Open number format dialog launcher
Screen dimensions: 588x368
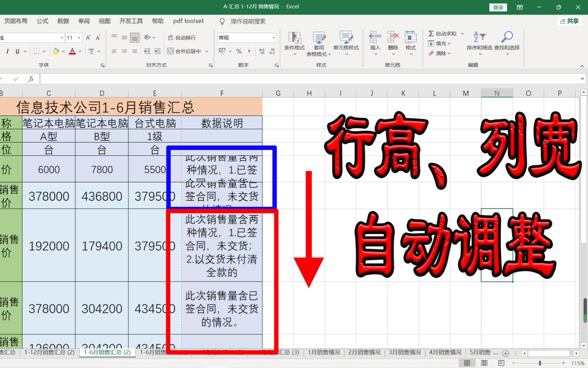point(276,65)
